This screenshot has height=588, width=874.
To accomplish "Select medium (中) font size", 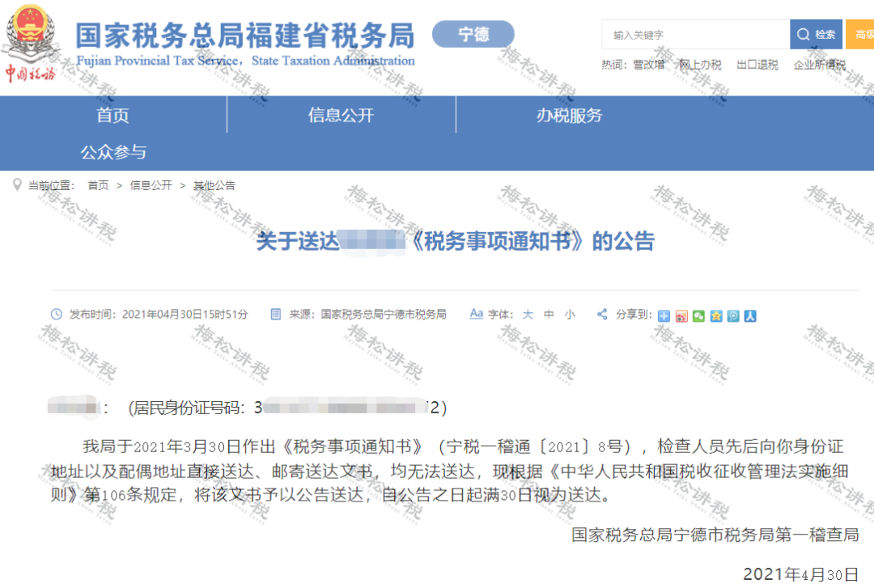I will (549, 315).
